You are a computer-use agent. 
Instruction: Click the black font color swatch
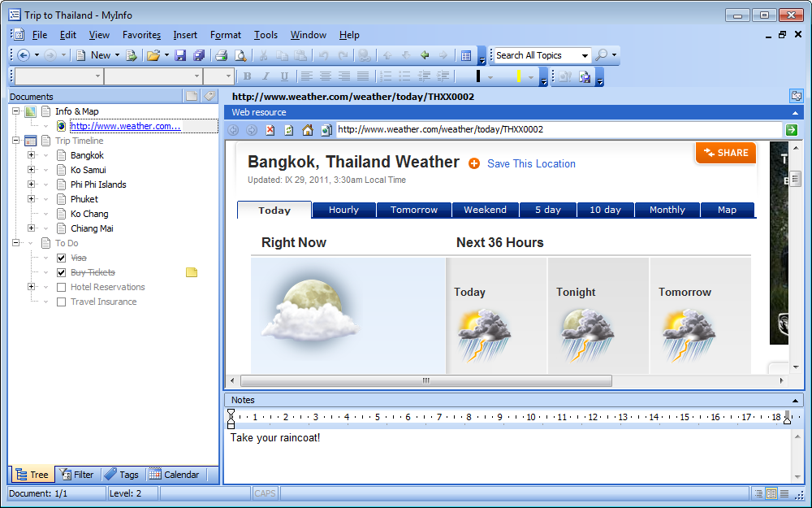(478, 76)
